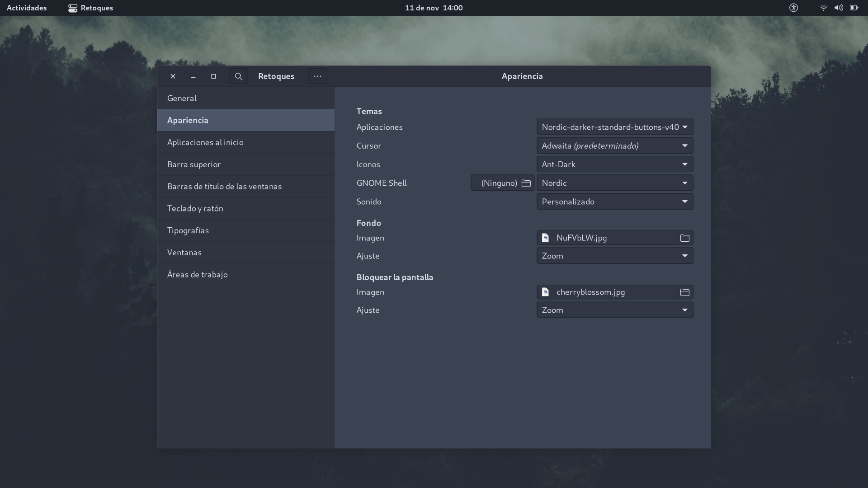Open the window options menu (three dots)

click(317, 76)
